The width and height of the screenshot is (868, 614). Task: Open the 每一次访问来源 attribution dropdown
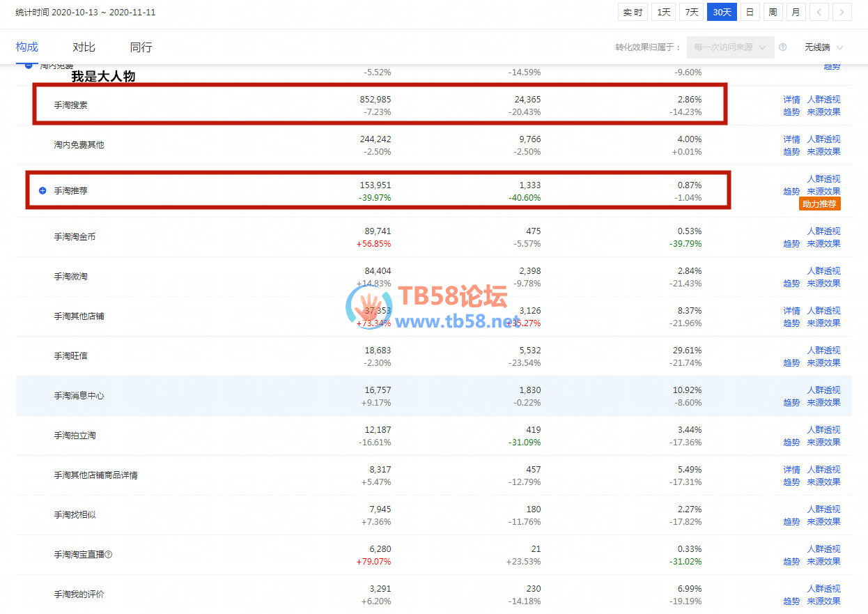(x=729, y=47)
